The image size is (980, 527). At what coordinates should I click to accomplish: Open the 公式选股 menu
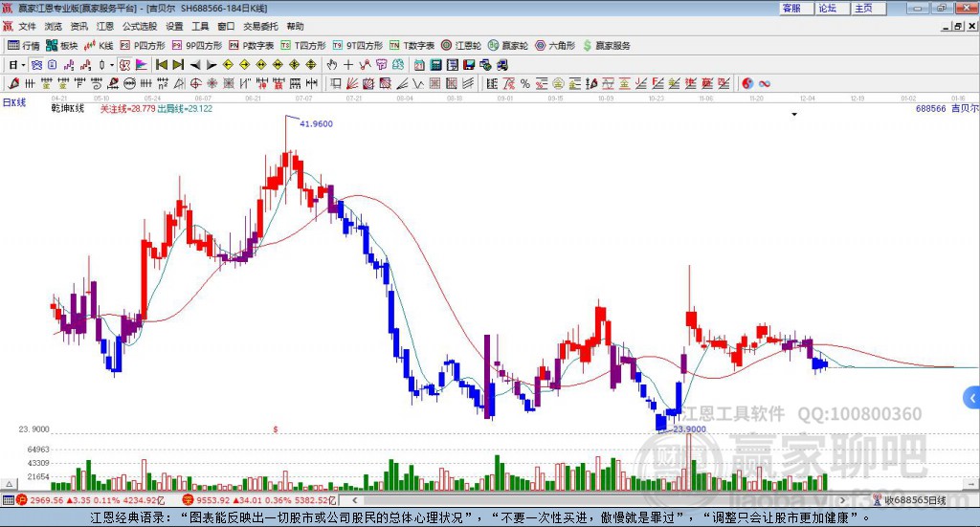pyautogui.click(x=140, y=26)
